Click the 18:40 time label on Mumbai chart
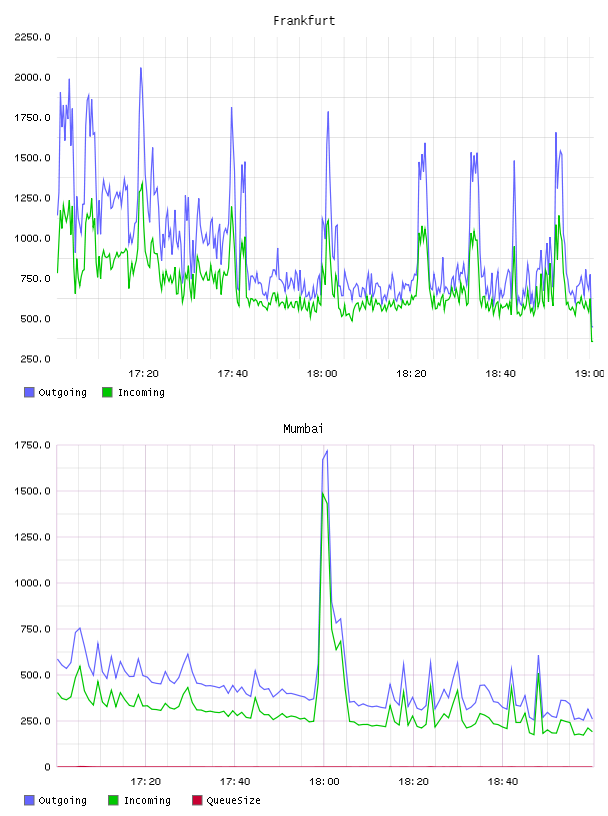The image size is (608, 816). pos(502,782)
